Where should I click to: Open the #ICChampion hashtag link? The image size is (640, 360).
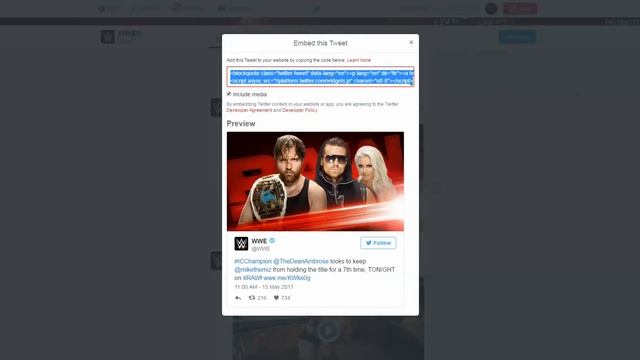tap(253, 261)
